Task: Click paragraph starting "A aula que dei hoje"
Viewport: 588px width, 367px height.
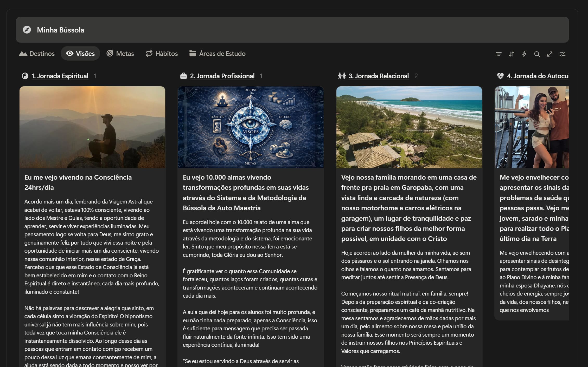Action: click(x=250, y=328)
